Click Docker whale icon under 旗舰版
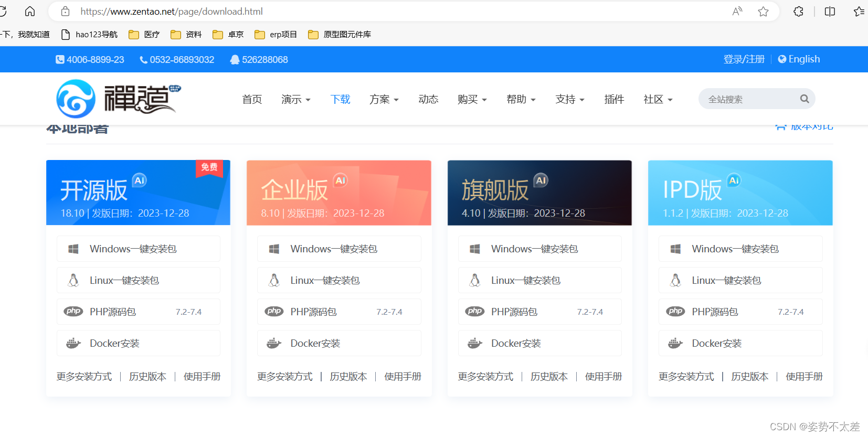The height and width of the screenshot is (437, 868). point(475,343)
